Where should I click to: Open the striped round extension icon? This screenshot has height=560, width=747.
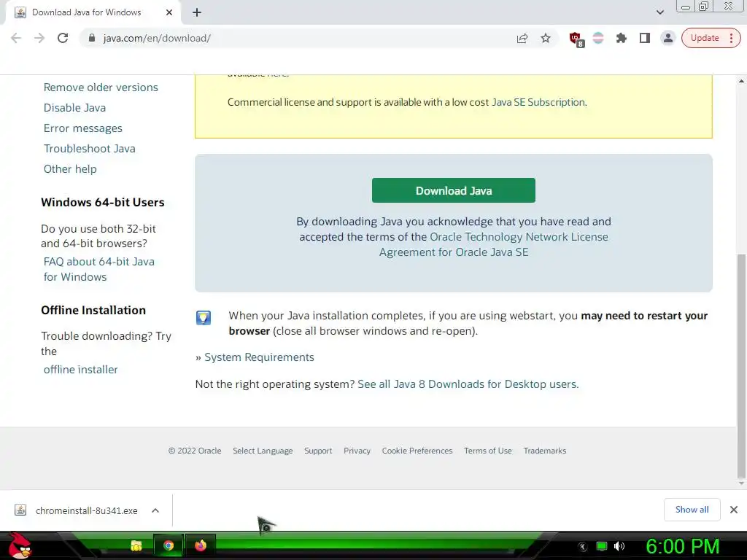(598, 38)
